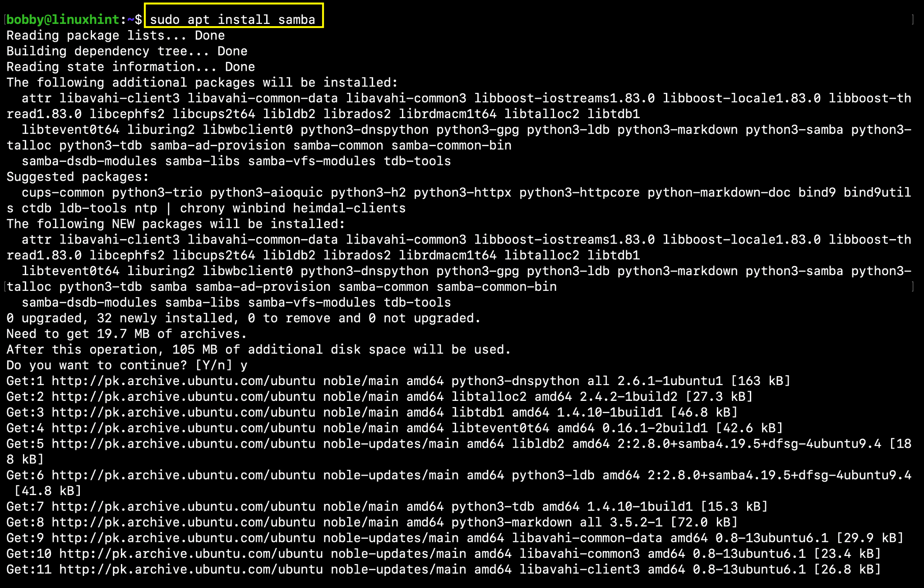Click the Get:7 python3-tdb archive URL
This screenshot has height=588, width=924.
point(183,507)
